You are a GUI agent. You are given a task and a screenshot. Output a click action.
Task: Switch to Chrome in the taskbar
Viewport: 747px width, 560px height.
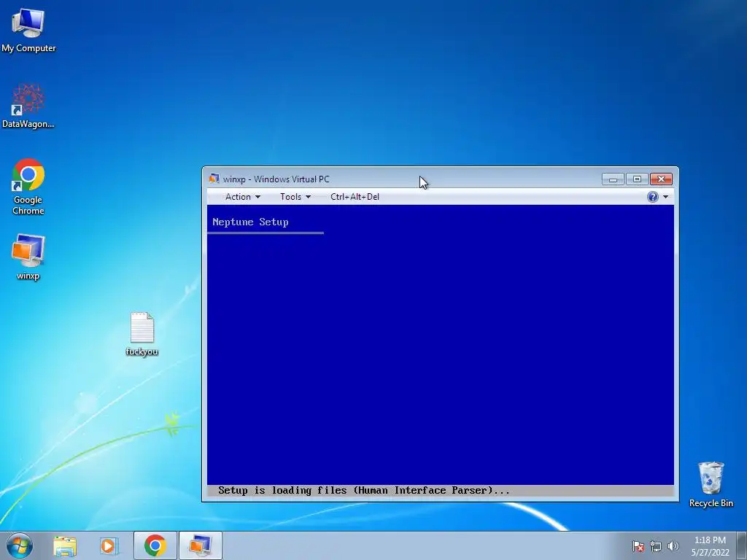pyautogui.click(x=155, y=545)
